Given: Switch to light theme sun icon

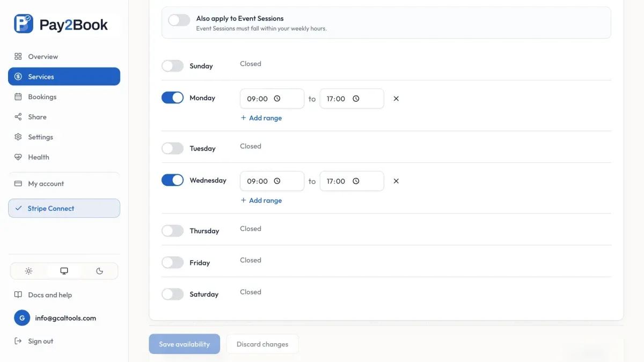Looking at the screenshot, I should point(28,271).
